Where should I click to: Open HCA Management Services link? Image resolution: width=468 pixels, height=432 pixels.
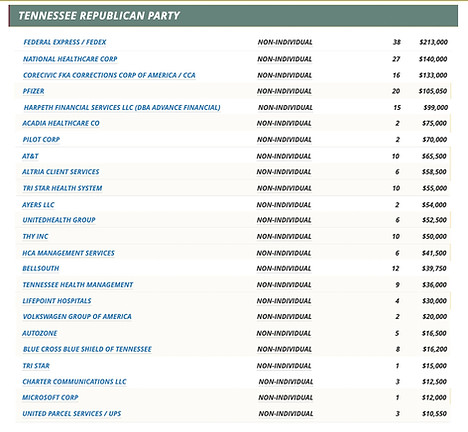68,253
